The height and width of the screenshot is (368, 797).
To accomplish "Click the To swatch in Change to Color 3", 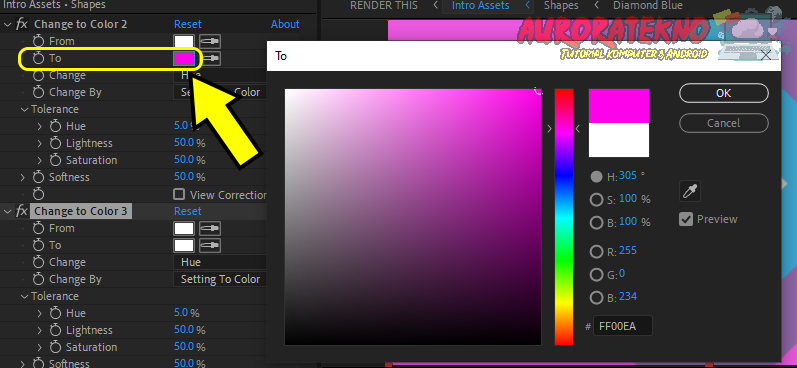I will (184, 245).
